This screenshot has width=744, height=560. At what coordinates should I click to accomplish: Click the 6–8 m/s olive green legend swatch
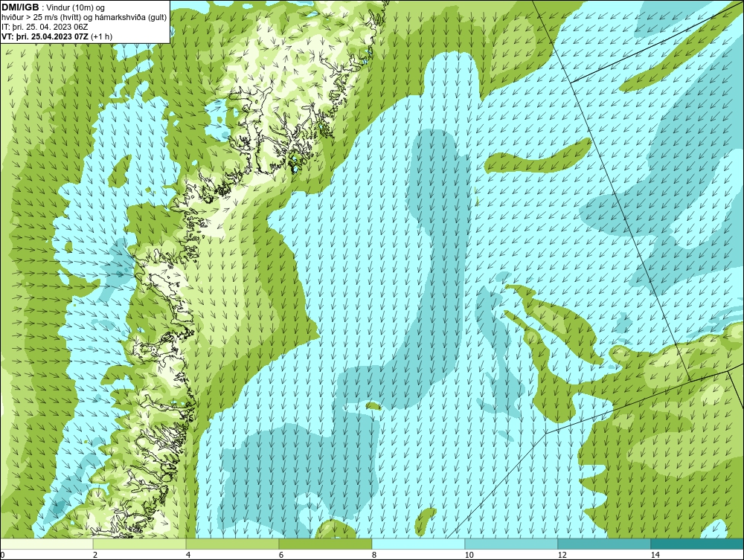(326, 544)
